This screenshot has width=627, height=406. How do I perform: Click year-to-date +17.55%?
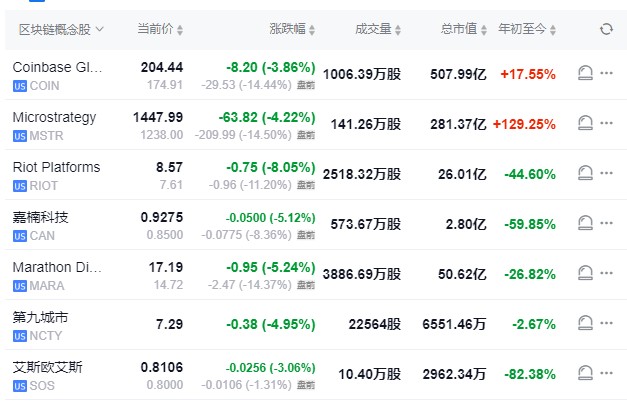coord(528,74)
